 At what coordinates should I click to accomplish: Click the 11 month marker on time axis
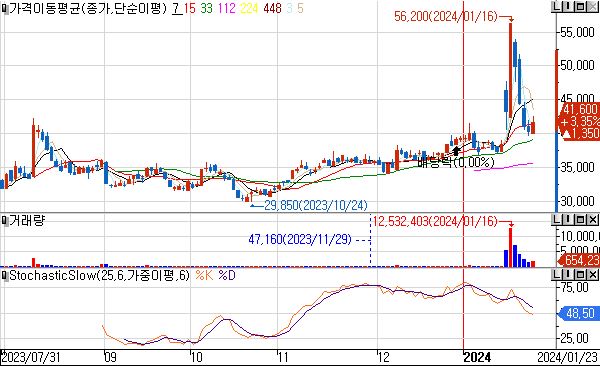tap(283, 357)
